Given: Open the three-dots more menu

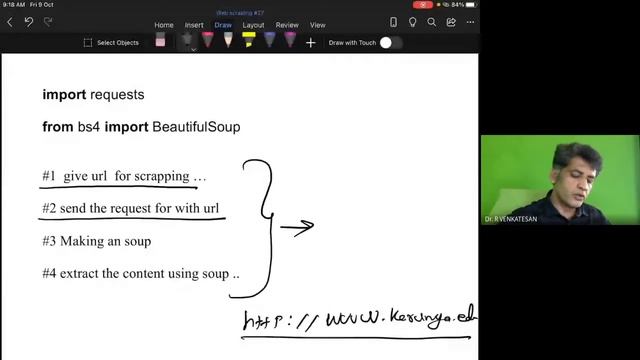Looking at the screenshot, I should pos(470,22).
